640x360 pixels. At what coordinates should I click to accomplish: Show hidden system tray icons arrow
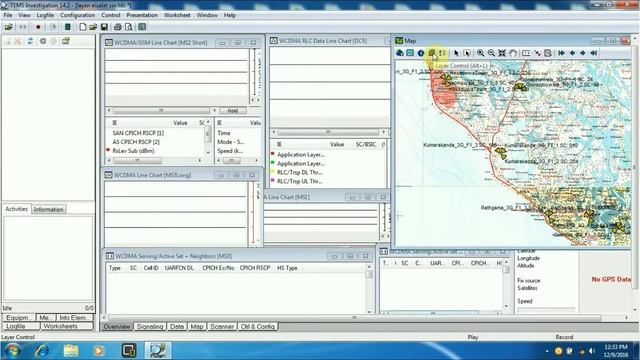(x=547, y=351)
